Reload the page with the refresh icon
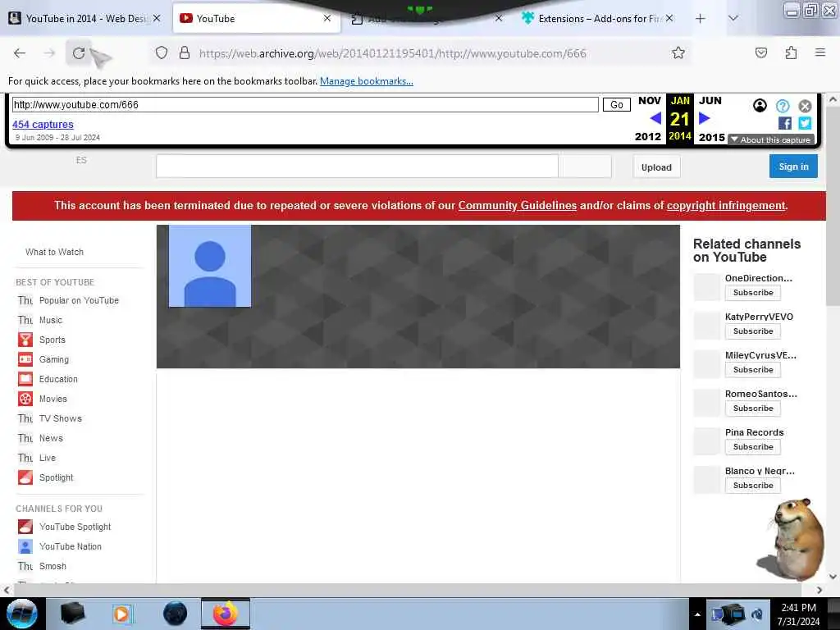Image resolution: width=840 pixels, height=630 pixels. pyautogui.click(x=79, y=53)
